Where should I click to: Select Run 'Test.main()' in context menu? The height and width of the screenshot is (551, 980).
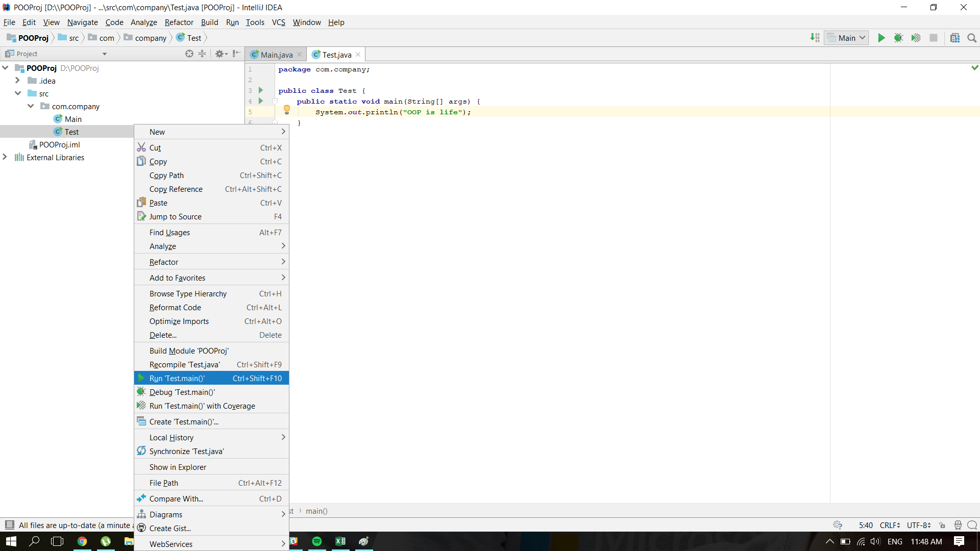pos(211,378)
